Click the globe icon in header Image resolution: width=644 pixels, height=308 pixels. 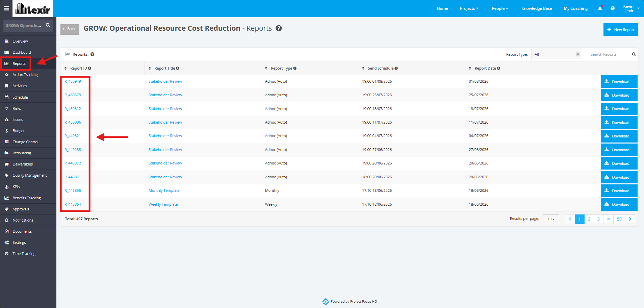(613, 8)
